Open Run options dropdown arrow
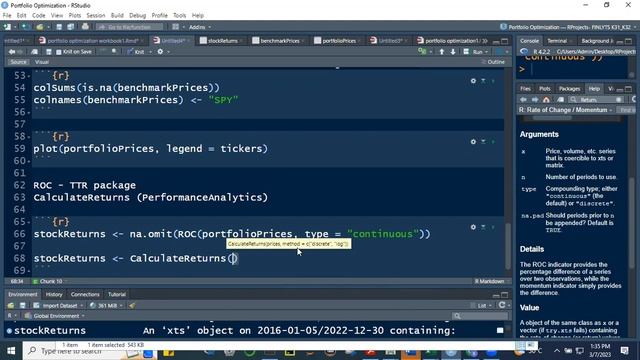The image size is (640, 360). pyautogui.click(x=487, y=52)
